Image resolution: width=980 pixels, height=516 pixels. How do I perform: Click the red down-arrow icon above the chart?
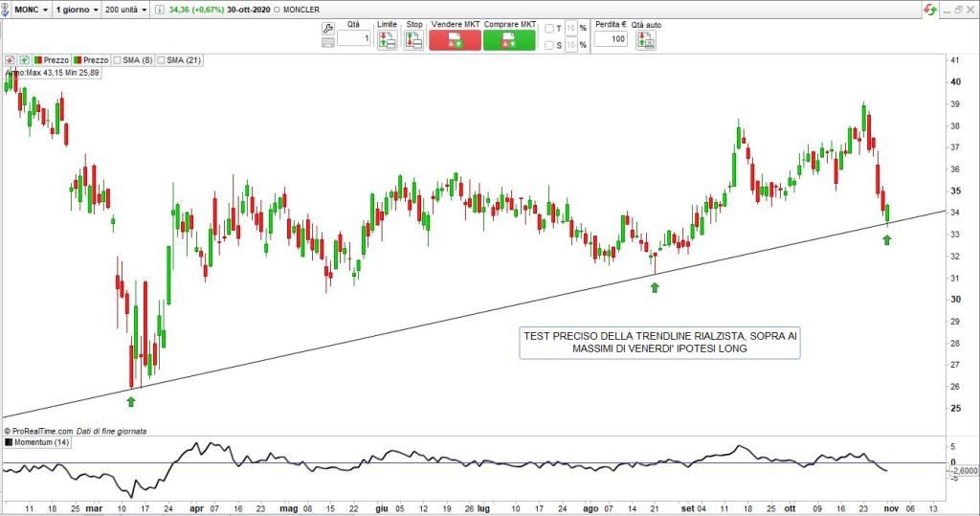pyautogui.click(x=9, y=59)
